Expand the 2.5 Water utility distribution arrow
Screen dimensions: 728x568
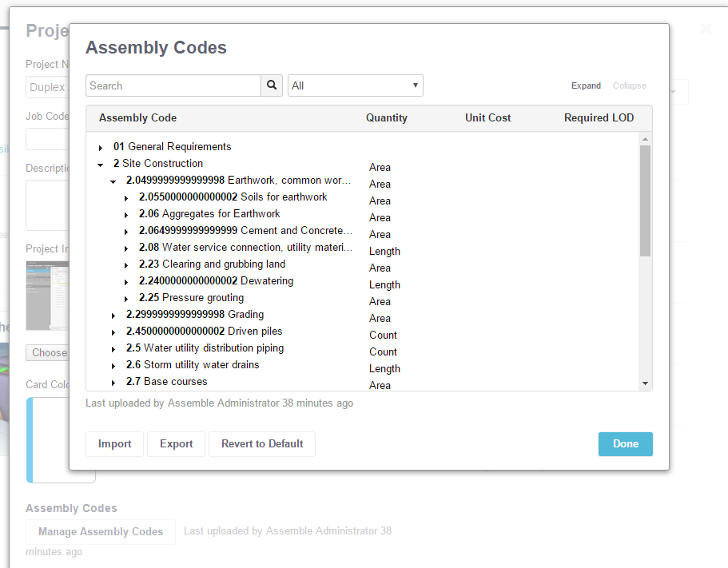113,349
